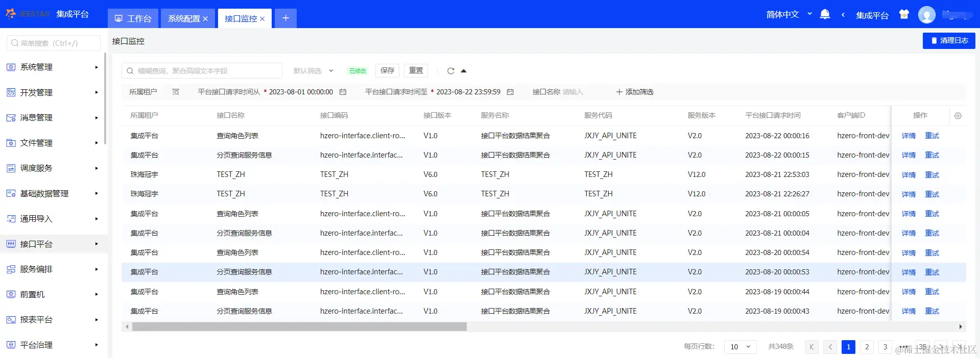The width and height of the screenshot is (980, 358).
Task: Click the 已修改 status tag
Action: point(357,71)
